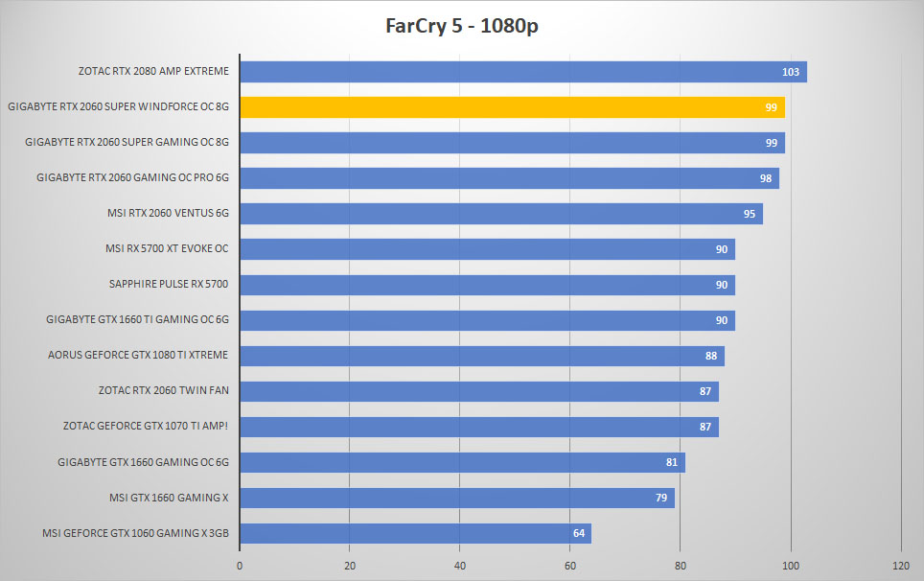The height and width of the screenshot is (581, 924).
Task: Select the GIGABYTE RTX 2060 GAMING OC PRO 6G label
Action: (x=132, y=177)
